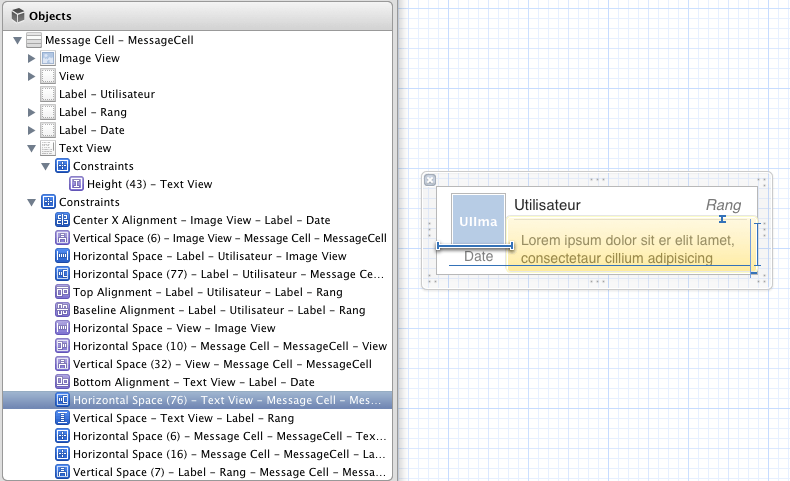This screenshot has width=790, height=481.
Task: Click the Objects cube icon in header
Action: [x=17, y=16]
